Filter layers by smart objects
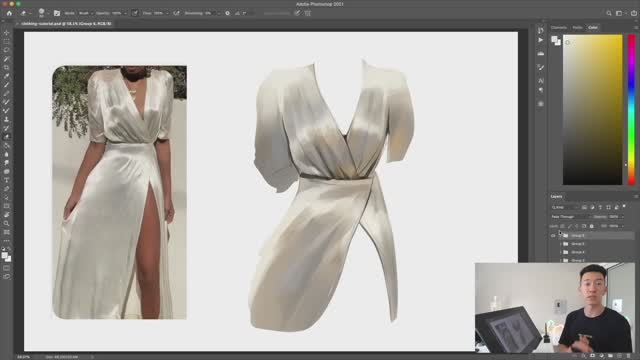 (x=616, y=207)
